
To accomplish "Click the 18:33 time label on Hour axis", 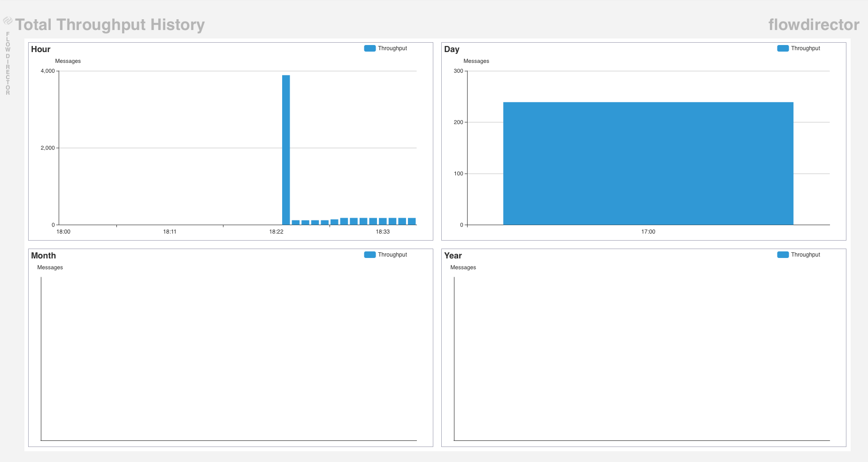I will [383, 232].
